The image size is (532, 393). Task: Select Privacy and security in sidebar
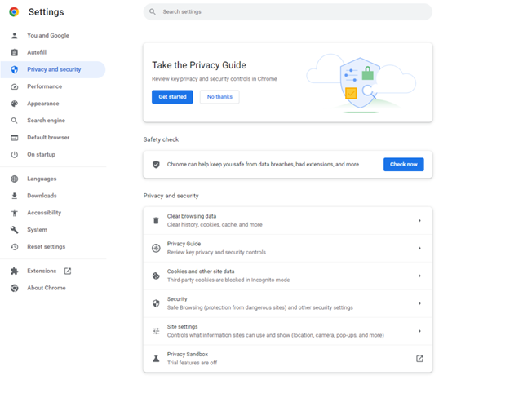tap(53, 69)
